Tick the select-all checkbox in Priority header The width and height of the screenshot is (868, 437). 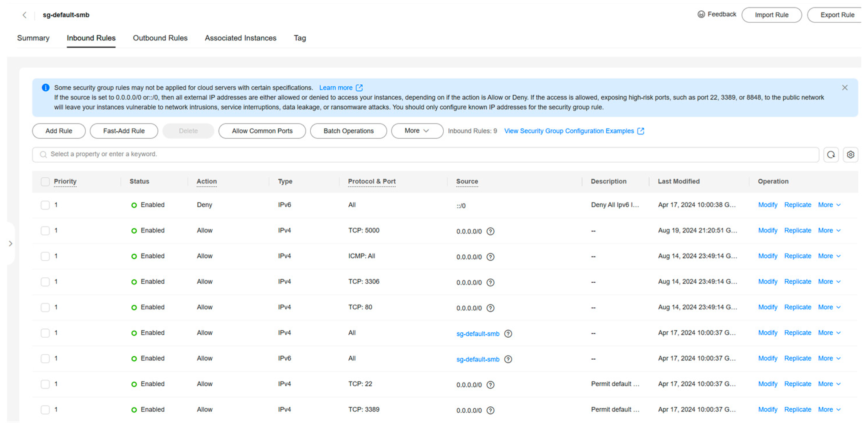[45, 181]
